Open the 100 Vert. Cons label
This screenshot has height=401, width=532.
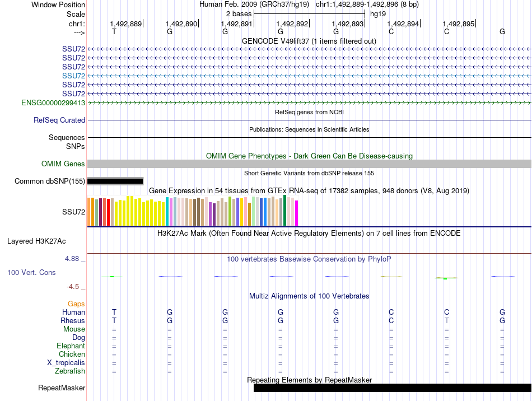[x=31, y=272]
